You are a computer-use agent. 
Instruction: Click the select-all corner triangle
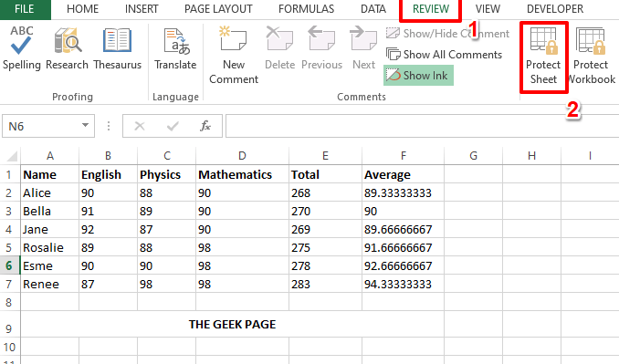[x=11, y=156]
